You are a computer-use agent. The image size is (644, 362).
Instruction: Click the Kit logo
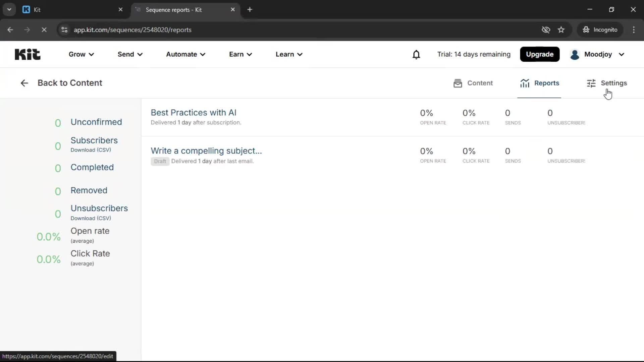(x=27, y=54)
